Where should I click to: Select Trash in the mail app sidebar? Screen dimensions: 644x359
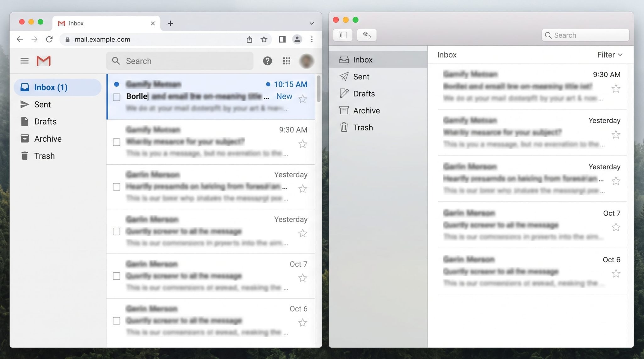pos(378,128)
